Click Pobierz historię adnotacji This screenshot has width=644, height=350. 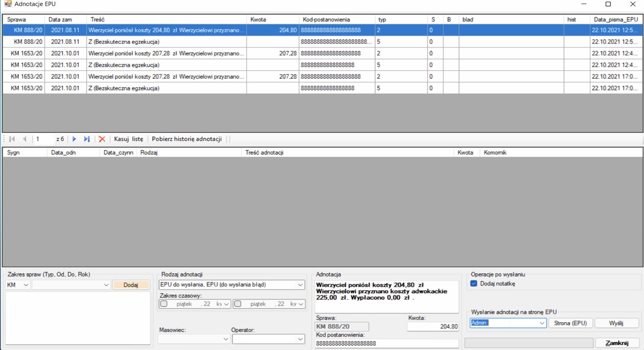[x=187, y=139]
